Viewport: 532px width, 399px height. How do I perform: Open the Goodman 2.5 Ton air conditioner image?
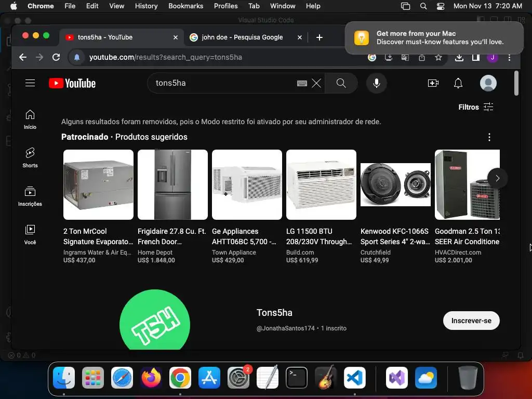tap(467, 184)
